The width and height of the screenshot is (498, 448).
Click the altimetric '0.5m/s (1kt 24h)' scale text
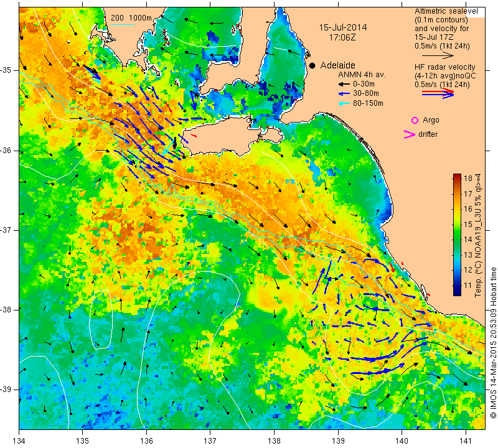click(442, 46)
